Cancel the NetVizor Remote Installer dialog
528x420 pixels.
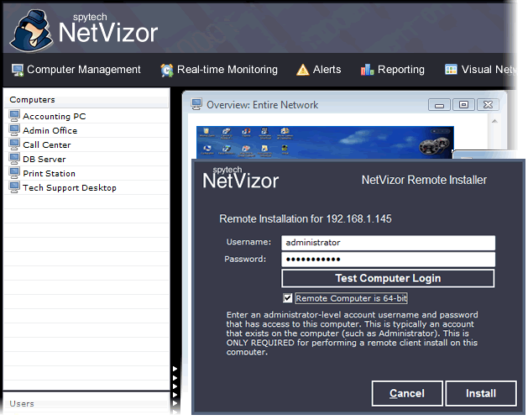coord(407,393)
